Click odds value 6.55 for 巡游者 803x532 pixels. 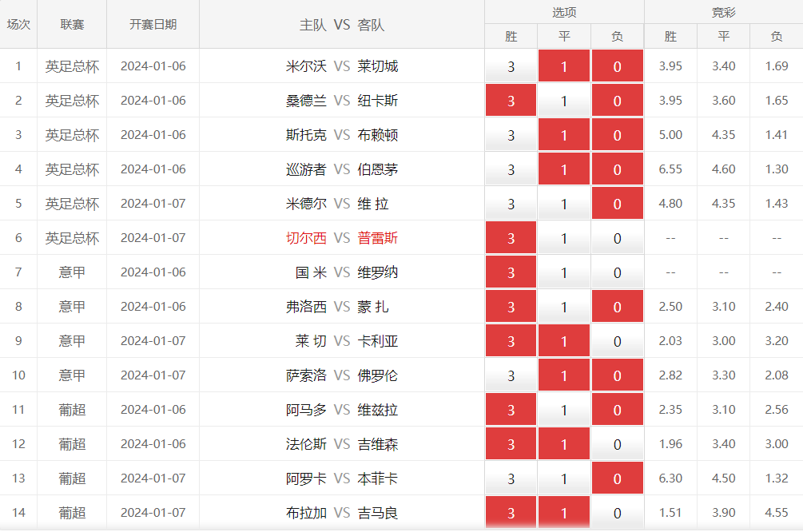coord(670,169)
